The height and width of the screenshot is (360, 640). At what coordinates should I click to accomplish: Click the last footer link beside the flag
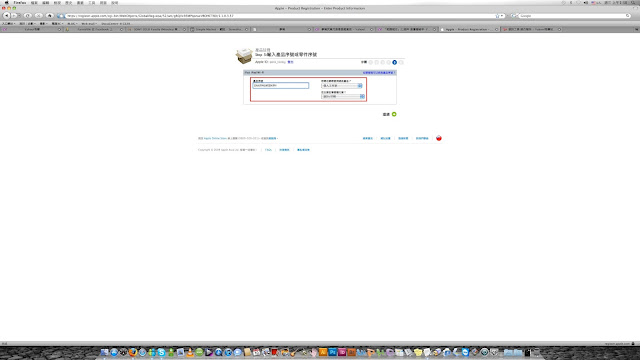(x=422, y=138)
